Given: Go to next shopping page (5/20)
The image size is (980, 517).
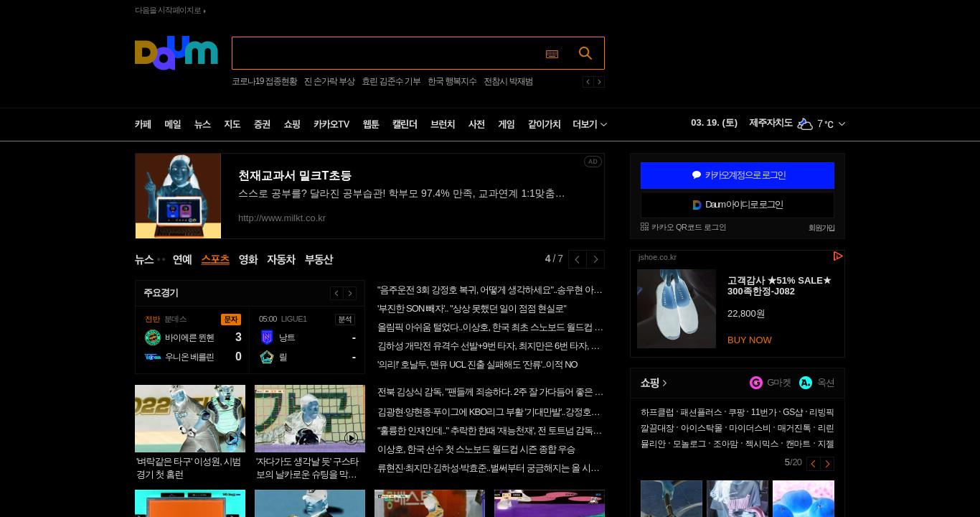Looking at the screenshot, I should 827,464.
